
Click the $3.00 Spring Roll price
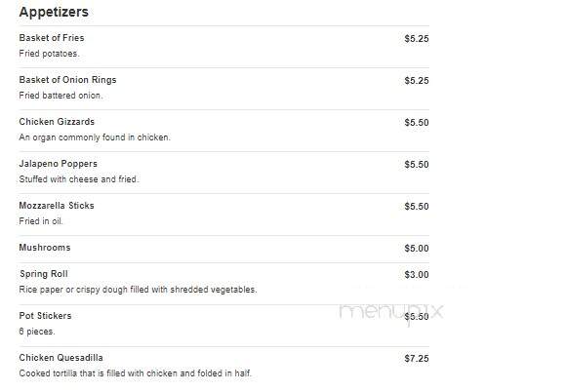click(417, 275)
